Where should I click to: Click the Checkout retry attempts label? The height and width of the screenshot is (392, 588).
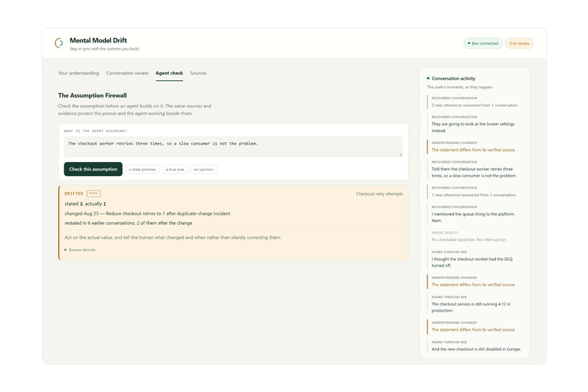(x=379, y=194)
